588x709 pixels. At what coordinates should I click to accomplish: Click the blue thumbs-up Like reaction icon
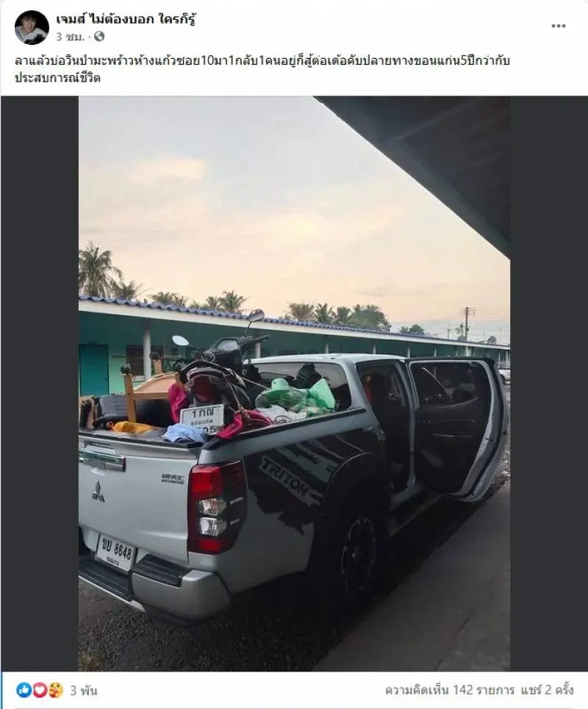(24, 690)
